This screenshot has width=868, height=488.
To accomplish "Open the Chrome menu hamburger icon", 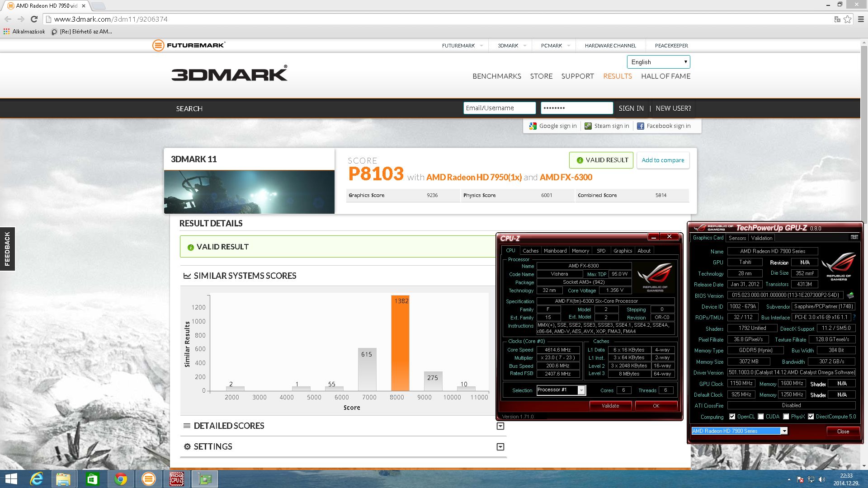I will click(x=860, y=19).
